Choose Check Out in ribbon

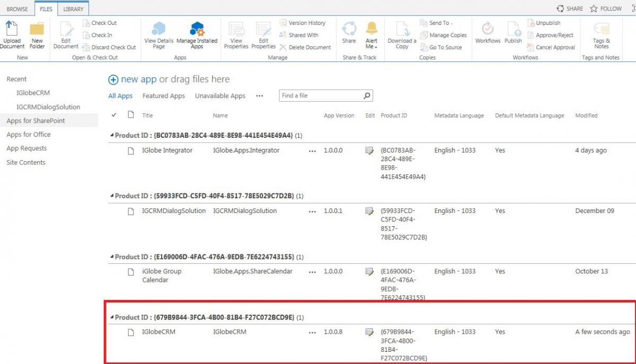100,23
